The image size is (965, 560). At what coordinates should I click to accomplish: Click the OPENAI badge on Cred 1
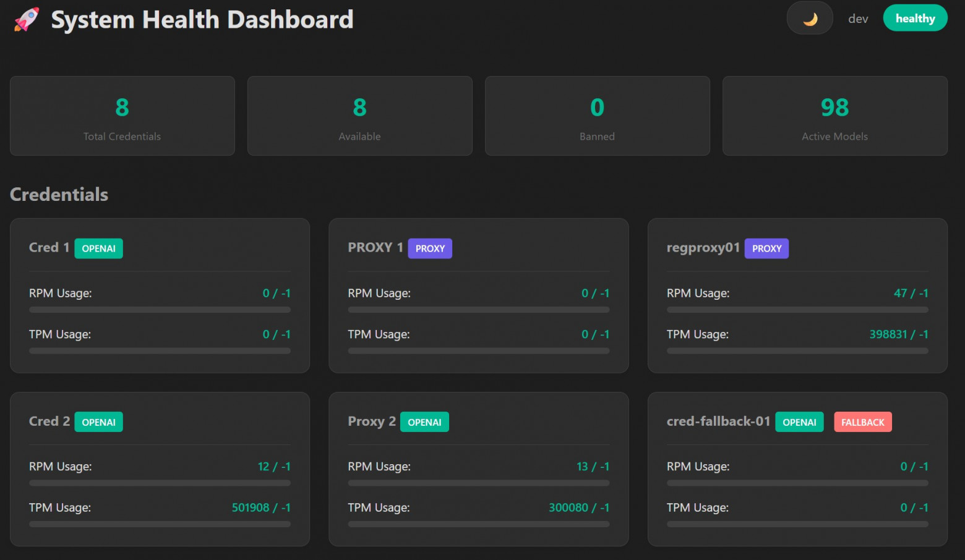click(x=99, y=248)
